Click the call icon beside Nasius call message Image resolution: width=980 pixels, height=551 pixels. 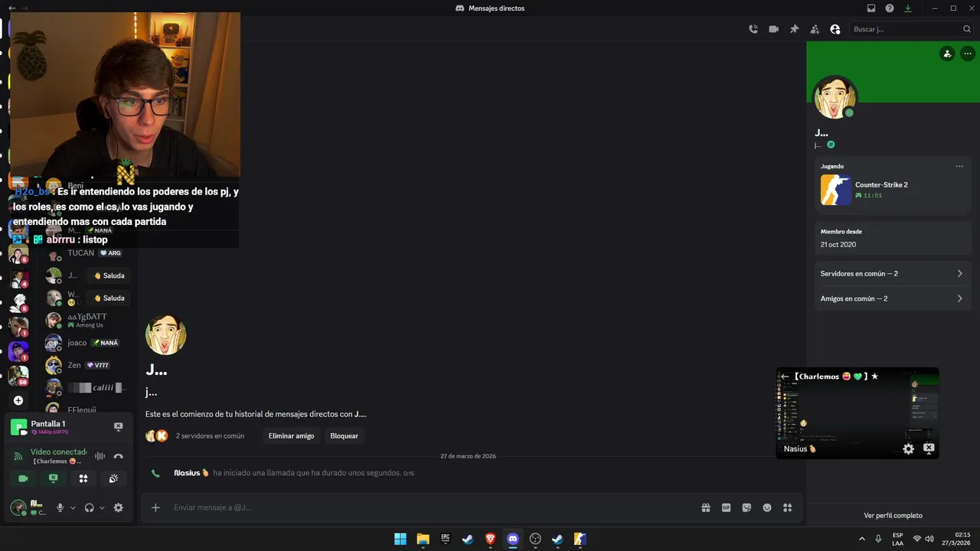tap(155, 474)
